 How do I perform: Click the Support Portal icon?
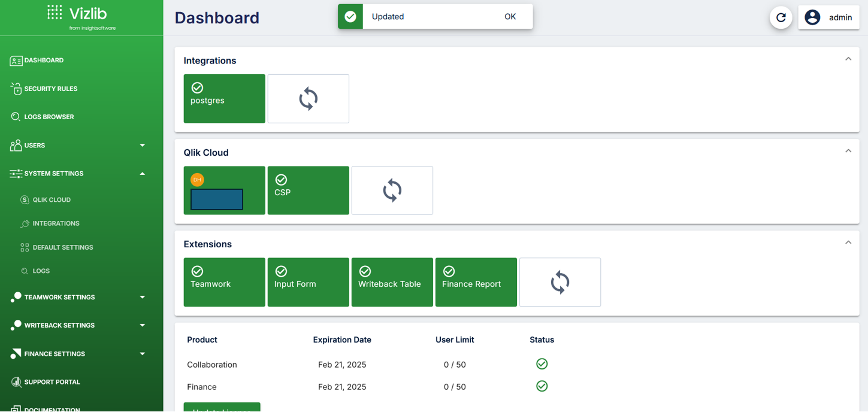pos(16,382)
